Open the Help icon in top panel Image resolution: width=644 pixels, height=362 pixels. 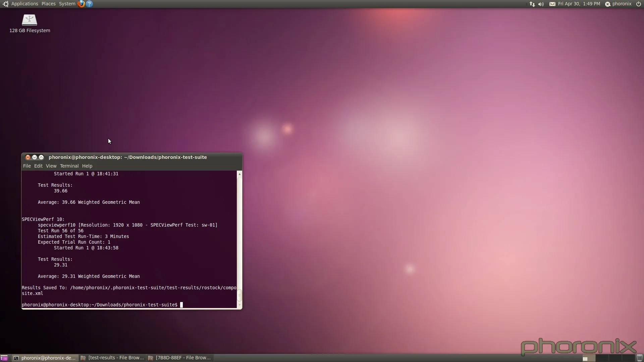(x=89, y=4)
